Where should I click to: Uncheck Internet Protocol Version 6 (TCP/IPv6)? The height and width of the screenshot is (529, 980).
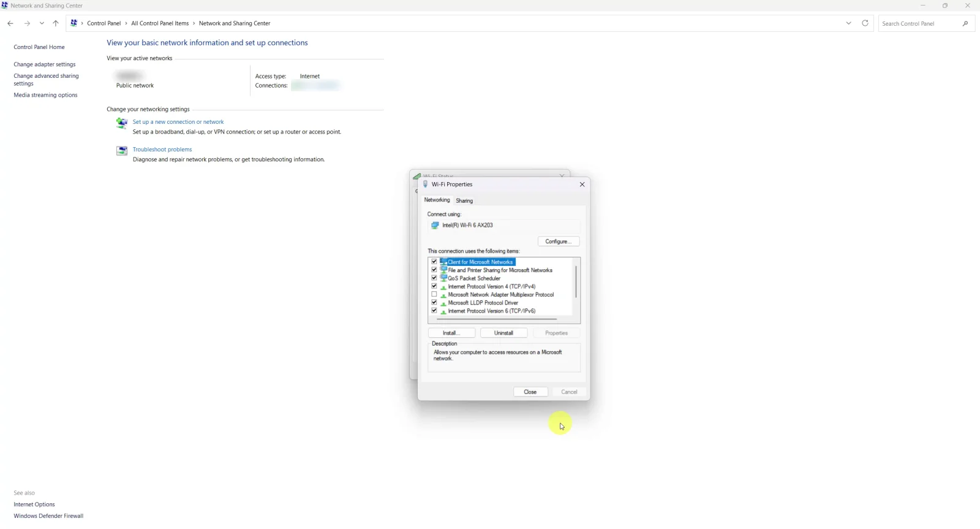(x=434, y=311)
